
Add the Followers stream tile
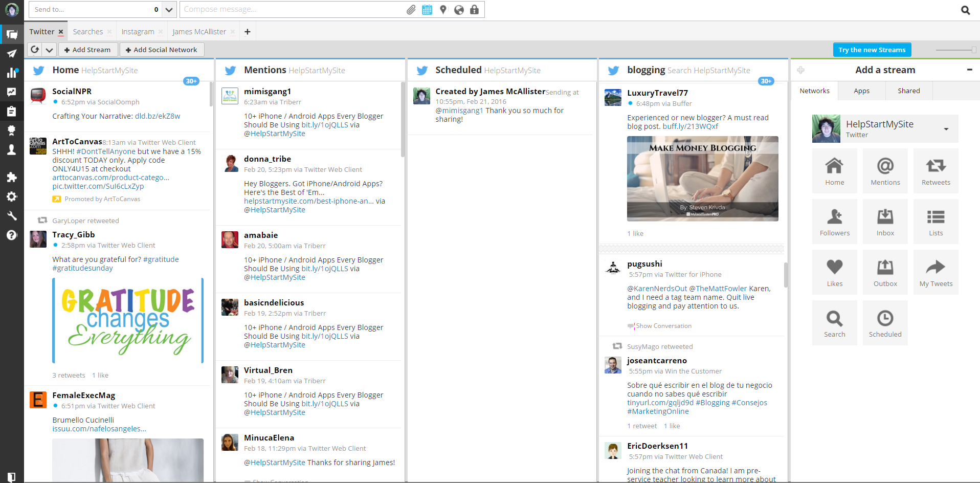pos(834,222)
